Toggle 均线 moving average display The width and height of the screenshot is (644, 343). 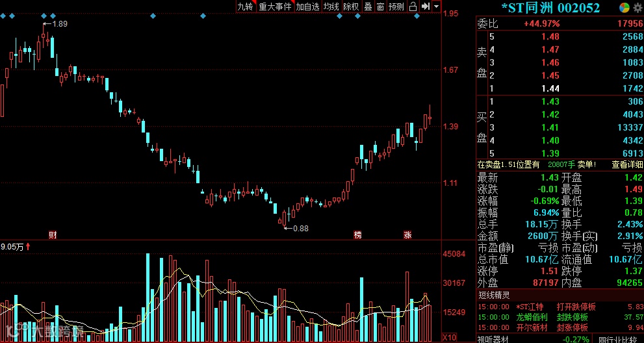pyautogui.click(x=331, y=6)
